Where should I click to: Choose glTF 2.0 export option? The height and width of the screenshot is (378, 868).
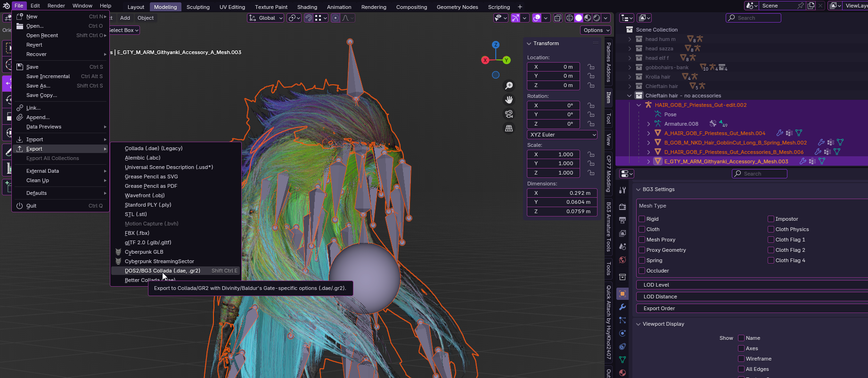(175, 242)
